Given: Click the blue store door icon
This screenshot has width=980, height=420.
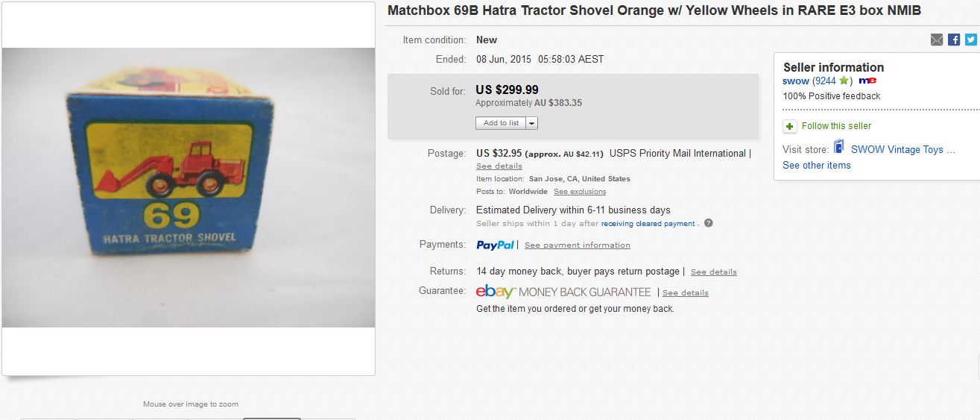Looking at the screenshot, I should coord(839,147).
